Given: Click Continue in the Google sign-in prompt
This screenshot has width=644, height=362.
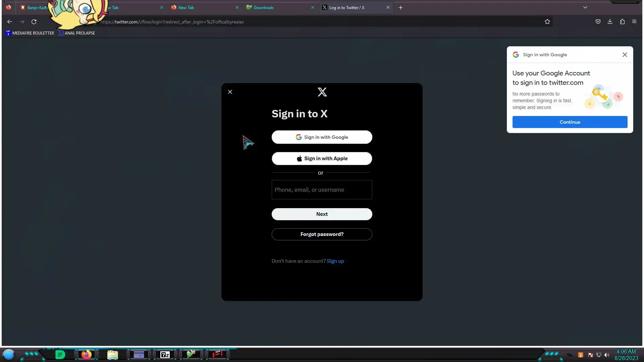Looking at the screenshot, I should point(570,122).
